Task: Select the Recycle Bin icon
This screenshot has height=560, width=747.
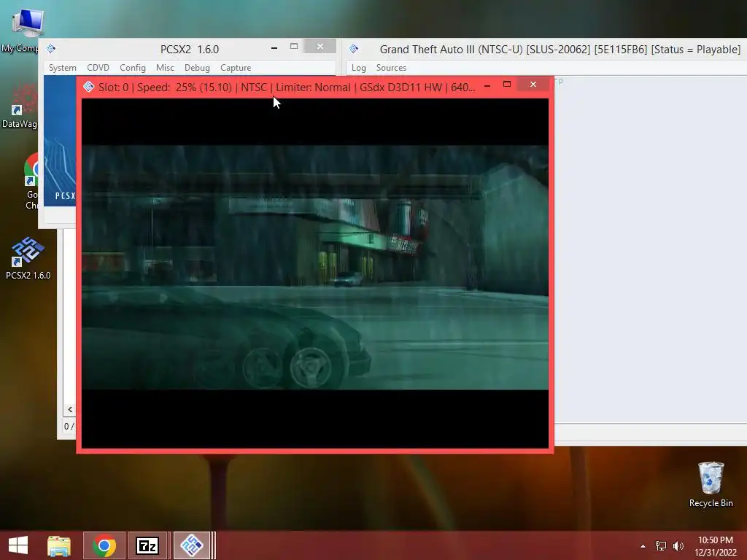Action: tap(711, 484)
